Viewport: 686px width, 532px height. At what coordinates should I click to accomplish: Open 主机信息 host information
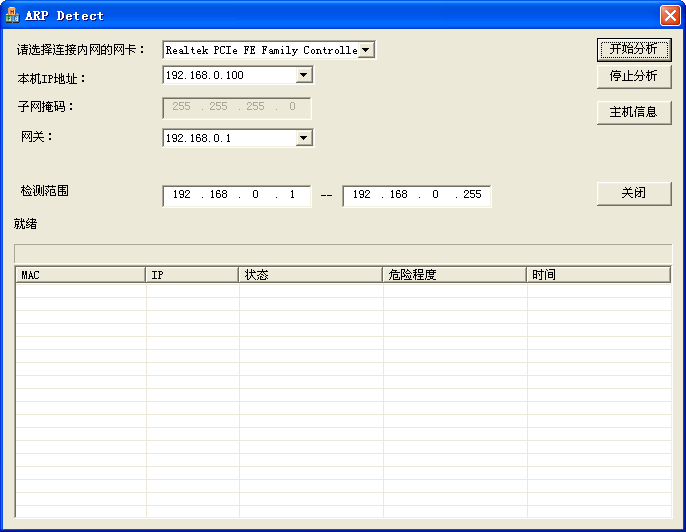[633, 112]
